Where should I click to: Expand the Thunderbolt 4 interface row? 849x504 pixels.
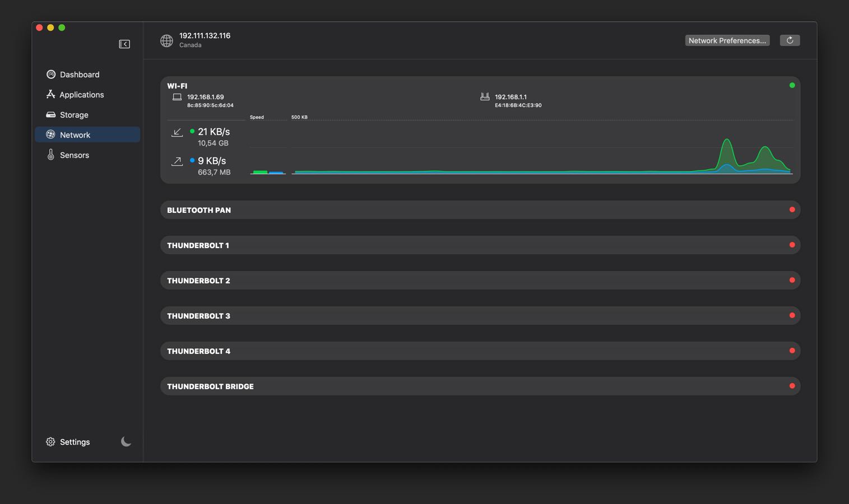[x=480, y=351]
